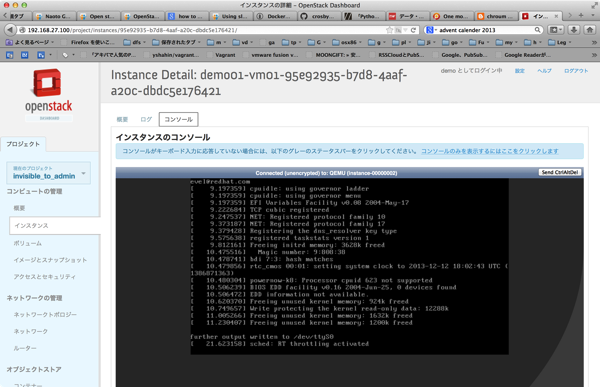Screen dimensions: 600x387
Task: Select the 概要 instance detail tab
Action: coord(122,119)
